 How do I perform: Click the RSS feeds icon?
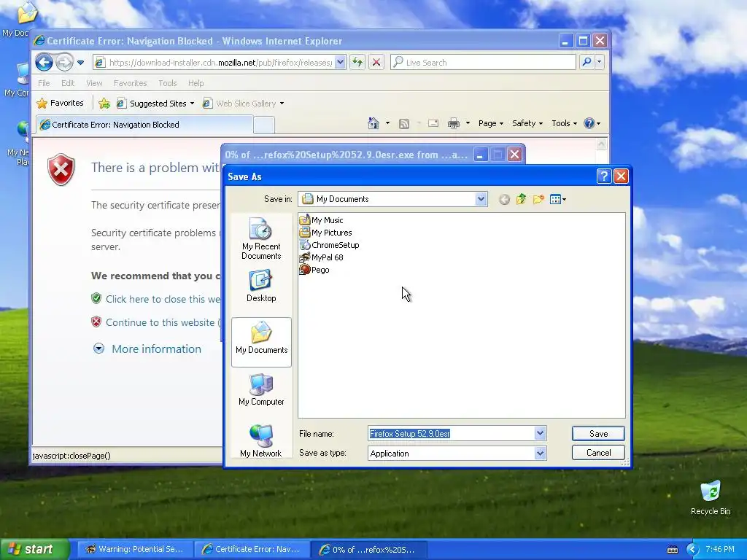click(404, 124)
